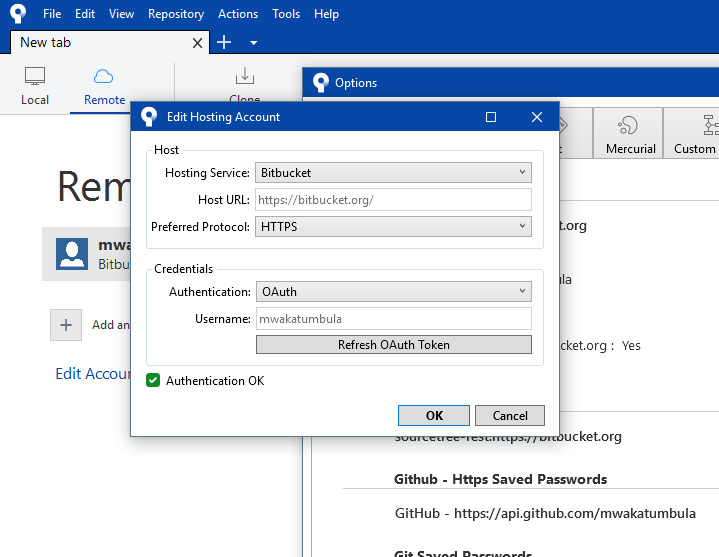Open the Actions menu

point(238,14)
